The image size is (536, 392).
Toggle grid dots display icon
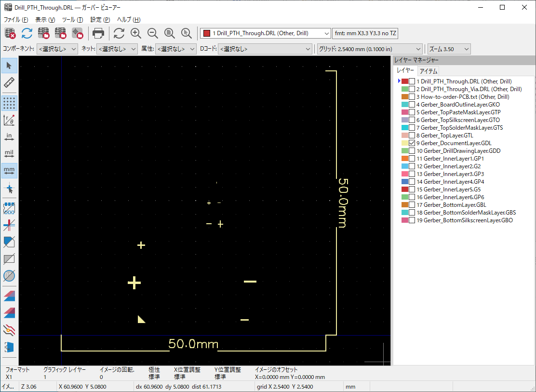click(9, 103)
